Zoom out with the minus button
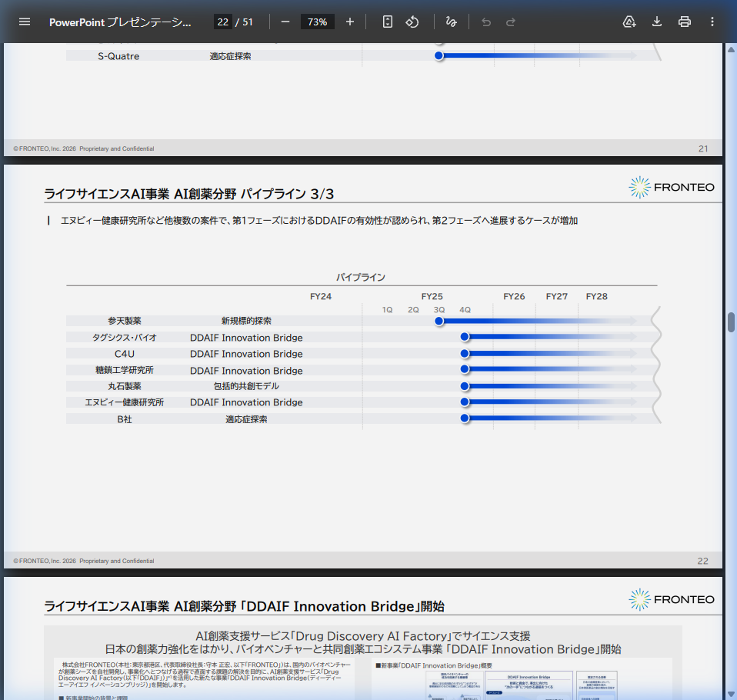The width and height of the screenshot is (737, 700). point(285,22)
